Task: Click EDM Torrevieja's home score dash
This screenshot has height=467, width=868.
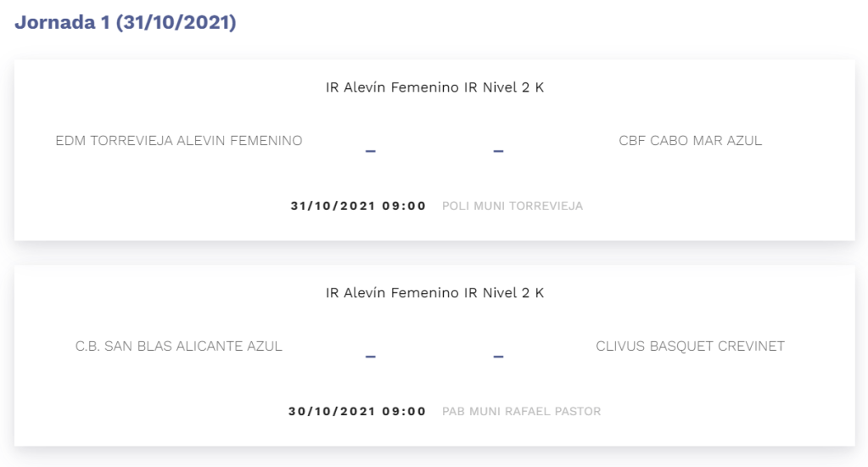Action: point(370,152)
